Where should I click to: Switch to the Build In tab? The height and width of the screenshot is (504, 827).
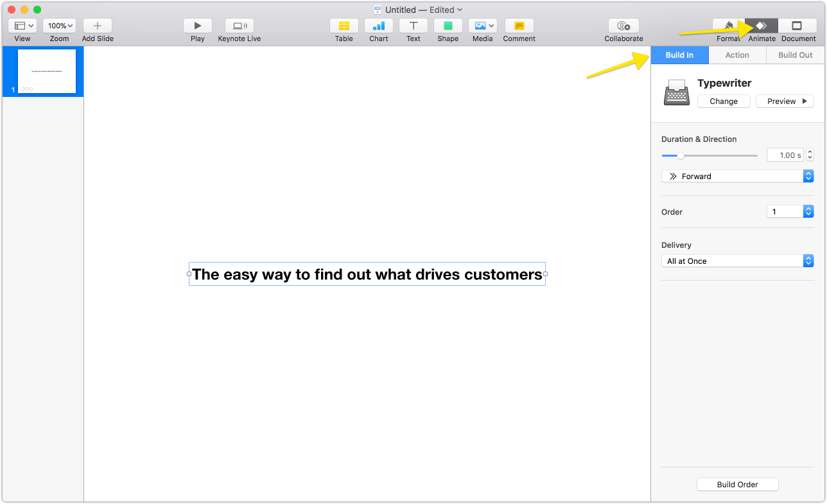(679, 55)
